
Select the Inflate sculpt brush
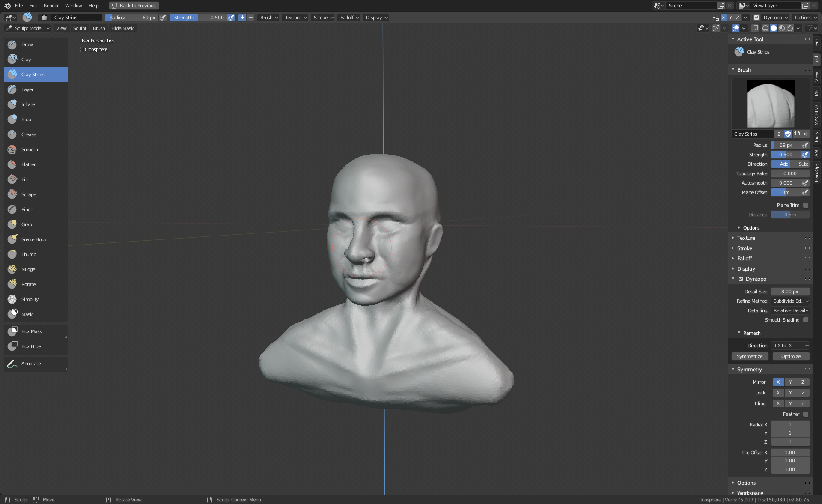point(28,104)
